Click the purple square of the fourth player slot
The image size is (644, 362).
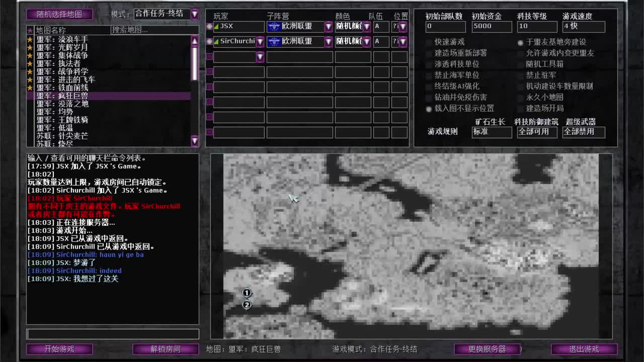[x=209, y=71]
